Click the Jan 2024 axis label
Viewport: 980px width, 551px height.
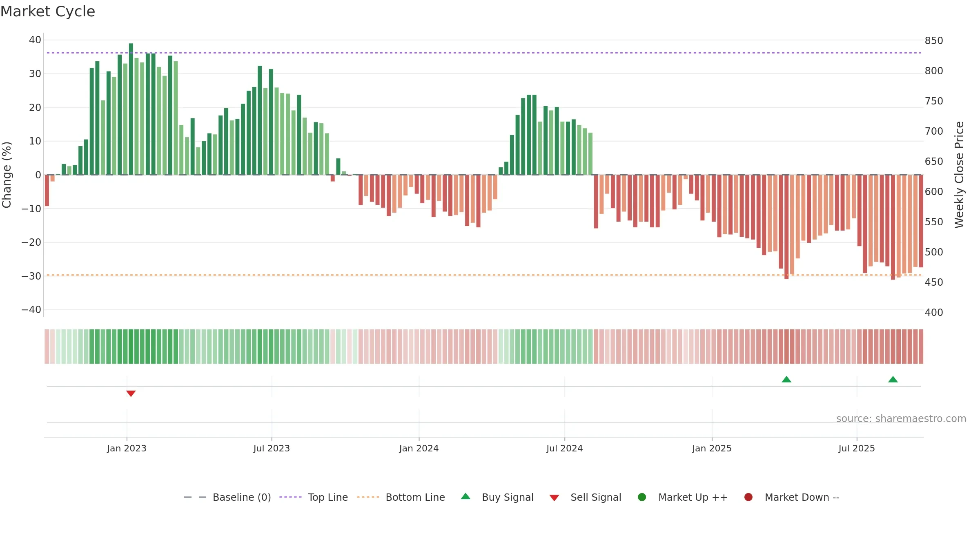coord(419,448)
